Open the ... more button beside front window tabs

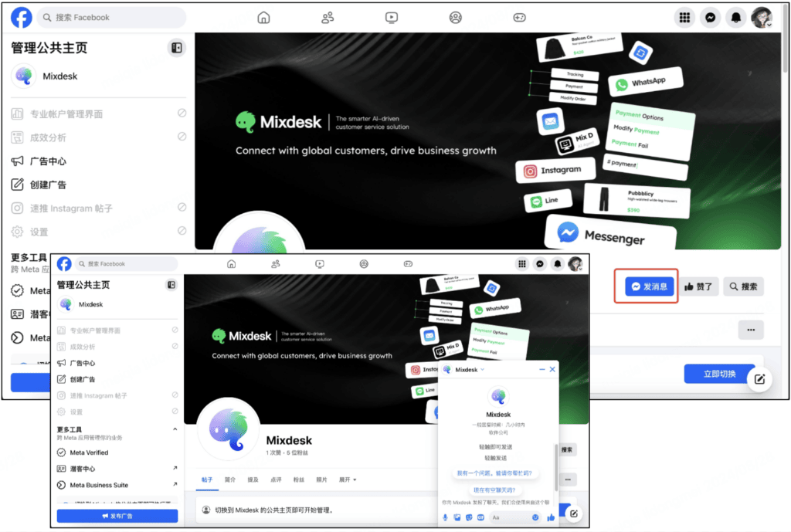click(x=568, y=479)
